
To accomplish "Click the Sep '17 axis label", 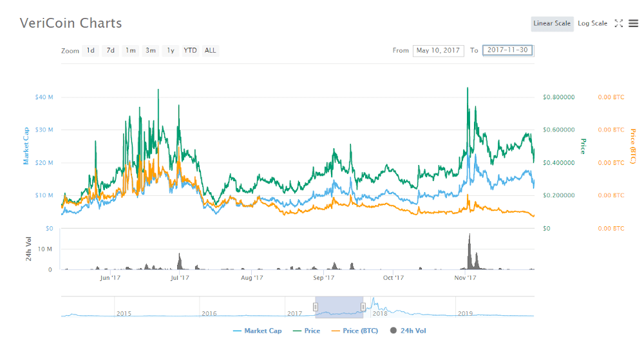I will 324,278.
